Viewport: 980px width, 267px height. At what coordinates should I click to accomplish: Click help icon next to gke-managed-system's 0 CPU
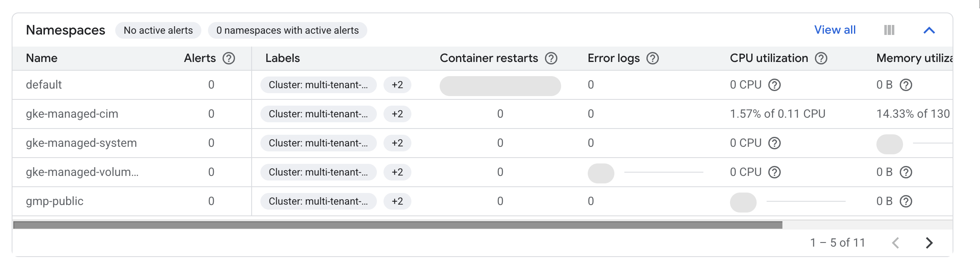775,143
